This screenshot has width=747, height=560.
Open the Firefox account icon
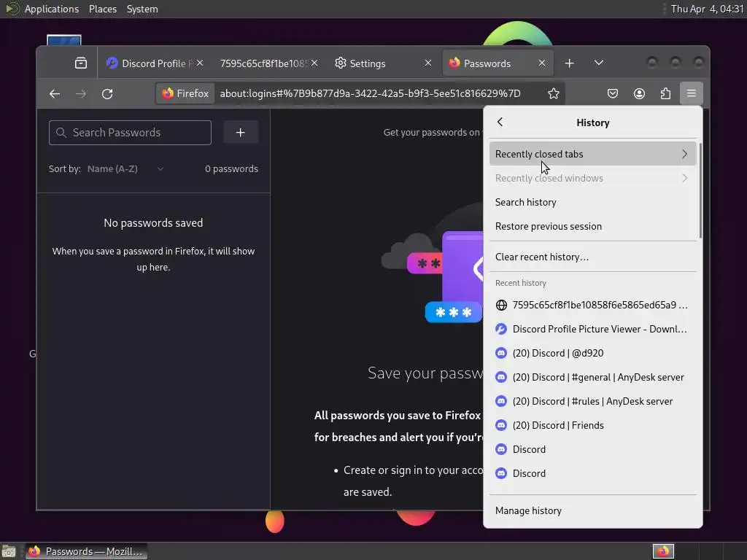click(639, 94)
